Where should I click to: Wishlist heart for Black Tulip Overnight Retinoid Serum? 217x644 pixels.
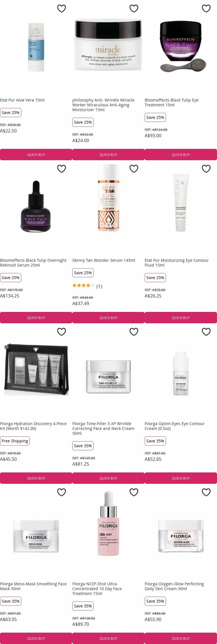[62, 169]
